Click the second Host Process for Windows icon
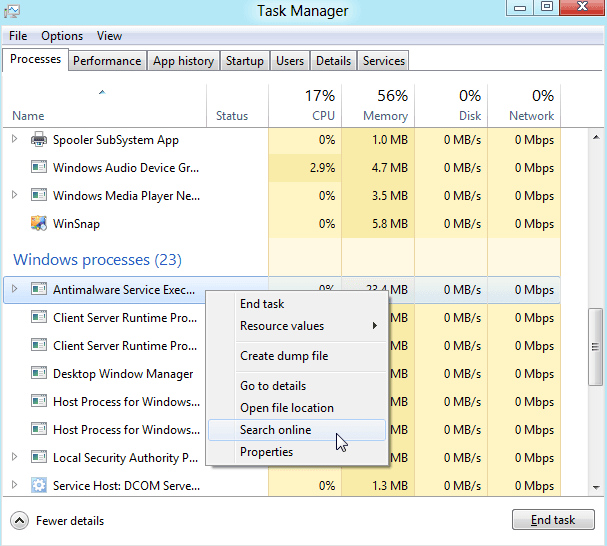Viewport: 607px width, 546px height. pyautogui.click(x=39, y=429)
